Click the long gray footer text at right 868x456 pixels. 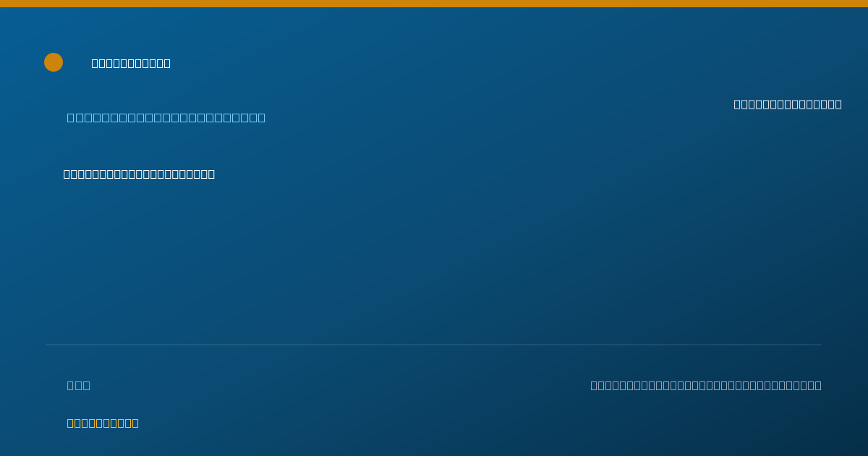706,385
